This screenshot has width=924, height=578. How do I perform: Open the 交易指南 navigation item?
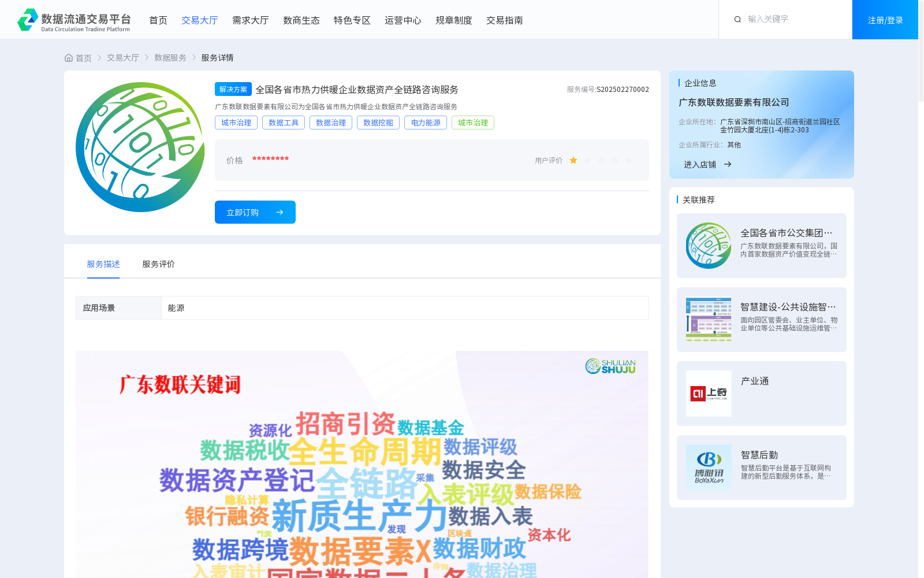tap(505, 20)
